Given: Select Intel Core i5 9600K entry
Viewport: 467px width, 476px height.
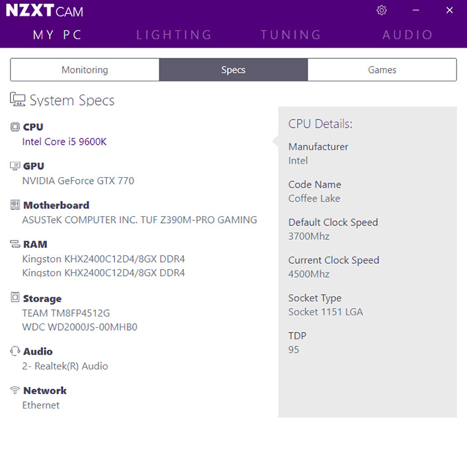Looking at the screenshot, I should click(x=64, y=141).
